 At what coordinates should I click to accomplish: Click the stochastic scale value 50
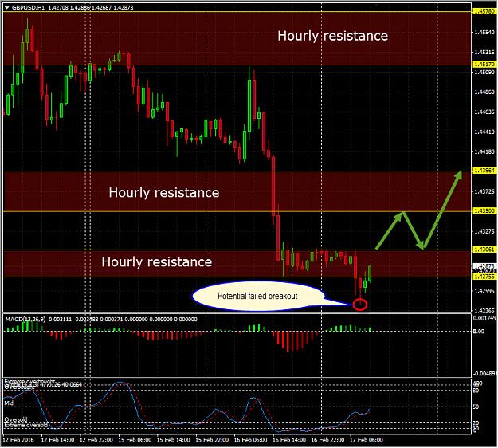click(x=476, y=407)
